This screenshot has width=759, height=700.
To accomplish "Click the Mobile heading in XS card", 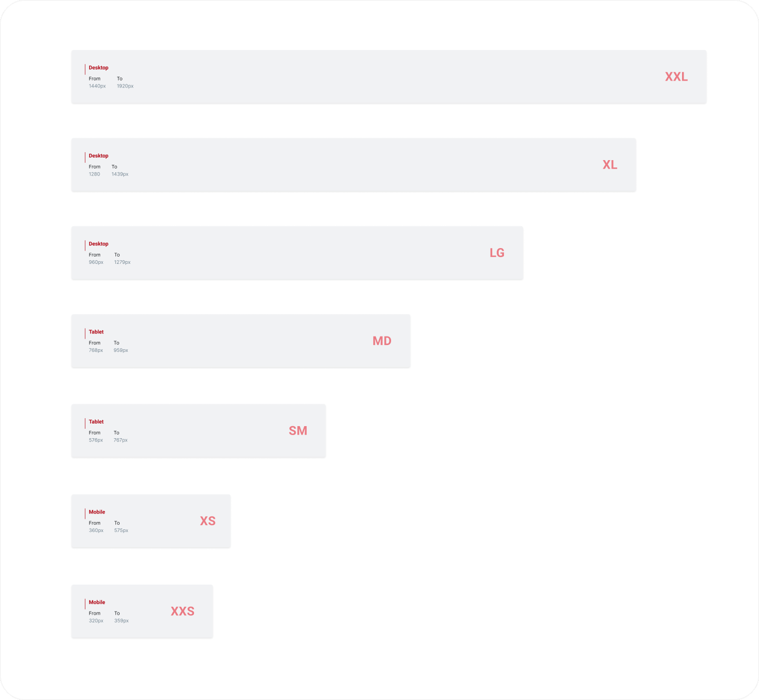I will 97,512.
